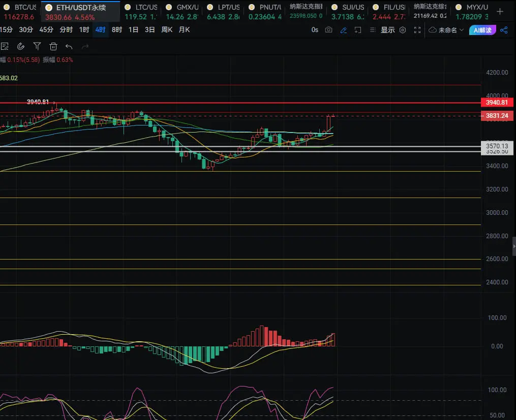Switch to the LTC/US symbol tab
Image resolution: width=516 pixels, height=420 pixels.
point(141,12)
